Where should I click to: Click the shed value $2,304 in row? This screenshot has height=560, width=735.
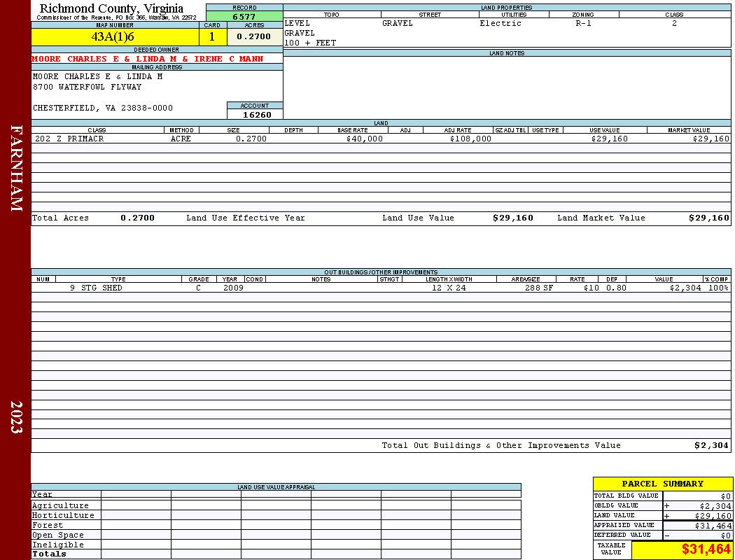click(685, 288)
